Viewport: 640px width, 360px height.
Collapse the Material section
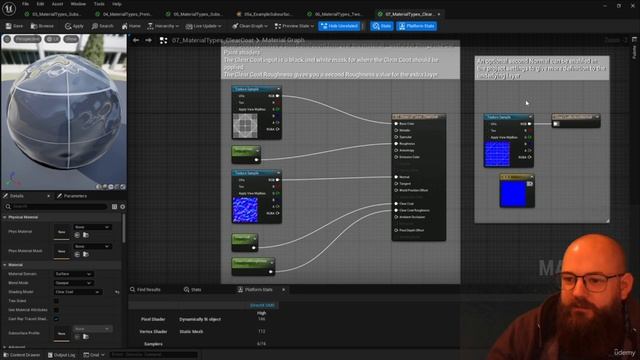point(5,265)
